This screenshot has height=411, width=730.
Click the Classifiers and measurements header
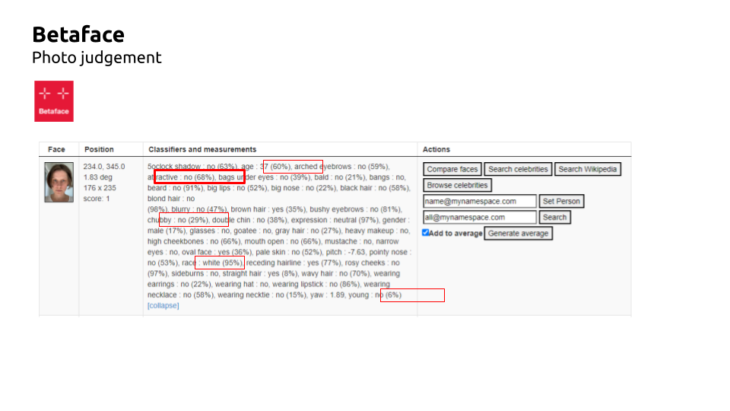pos(202,149)
